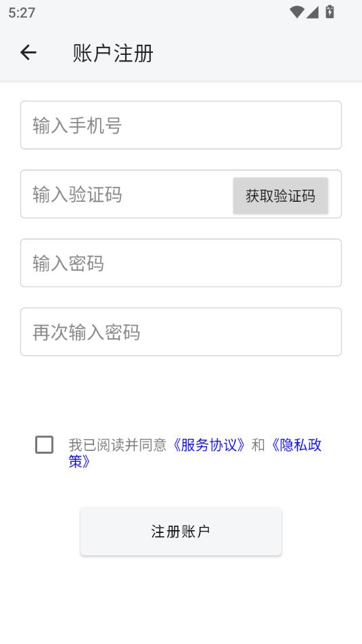The height and width of the screenshot is (644, 362).
Task: Open the 《服务协议》 link
Action: (209, 445)
